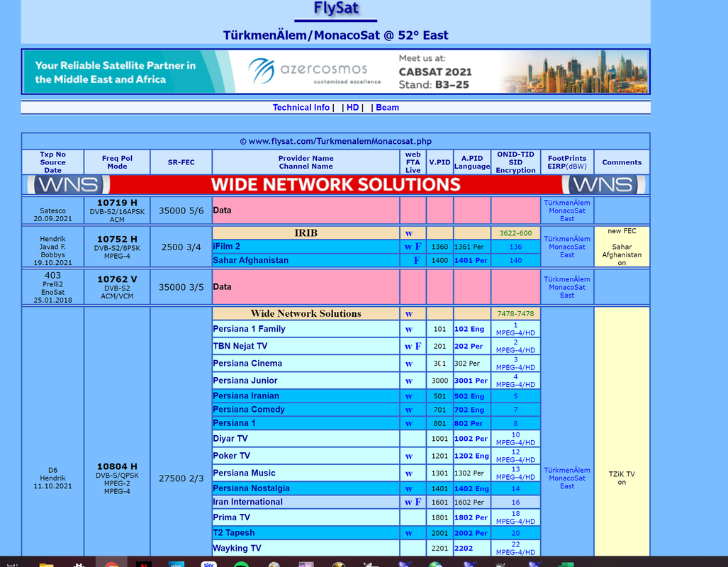Click the iFilm 2 channel name

pyautogui.click(x=227, y=247)
